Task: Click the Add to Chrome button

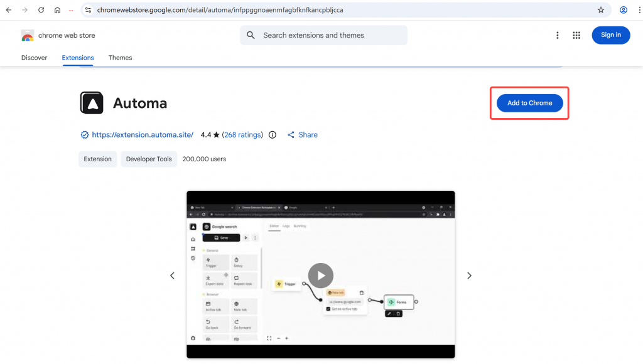Action: pyautogui.click(x=529, y=103)
